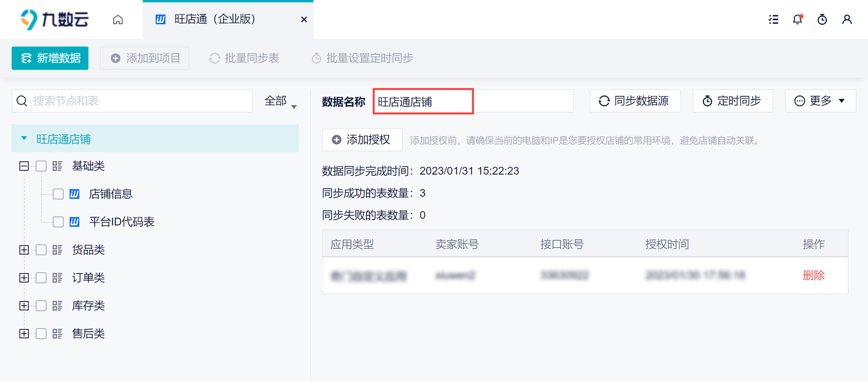
Task: Edit the 数据名称 input field
Action: 474,101
